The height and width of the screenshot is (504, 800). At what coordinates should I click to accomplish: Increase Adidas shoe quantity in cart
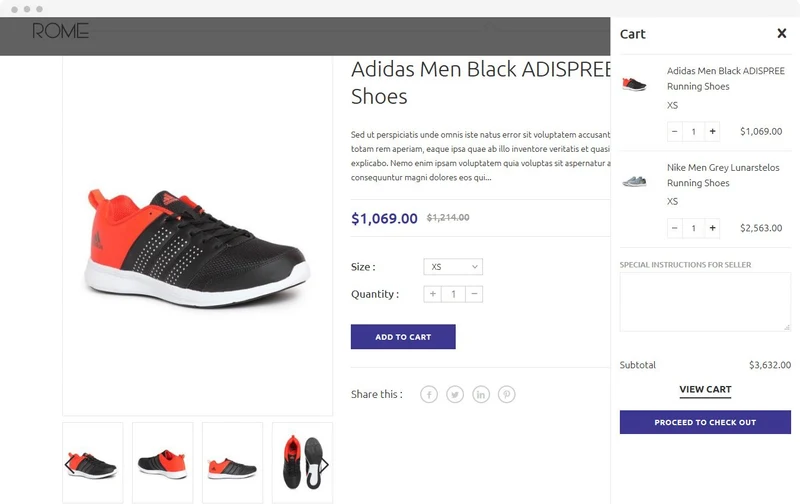click(712, 132)
